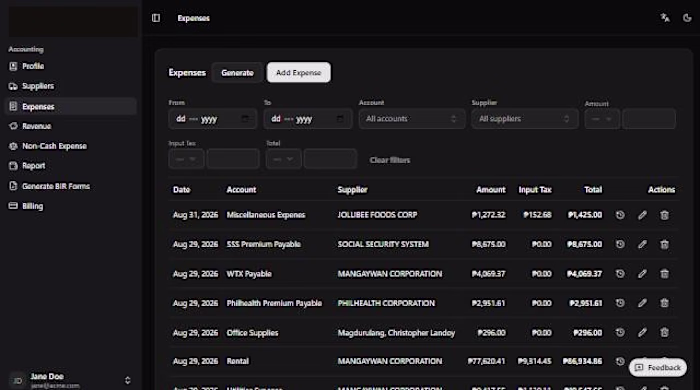Open Generate BIR Forms
The image size is (700, 390).
[71, 186]
